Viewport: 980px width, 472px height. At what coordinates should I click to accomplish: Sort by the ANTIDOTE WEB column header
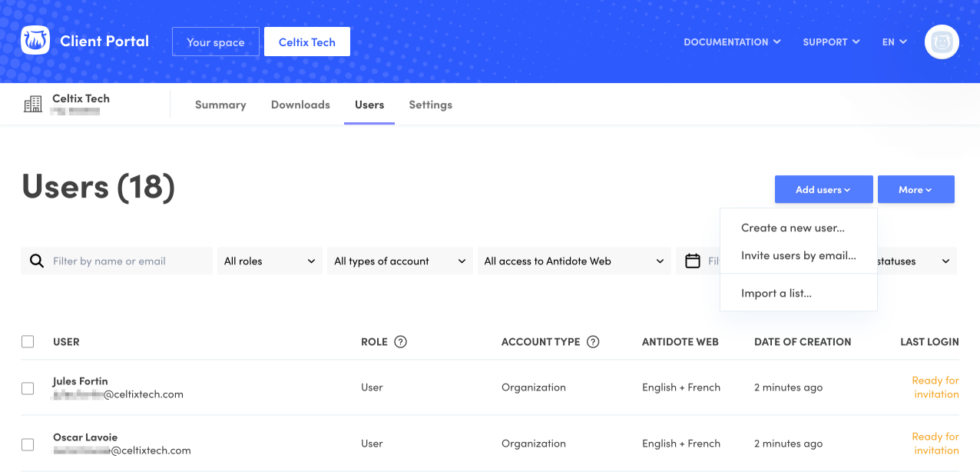[x=680, y=342]
